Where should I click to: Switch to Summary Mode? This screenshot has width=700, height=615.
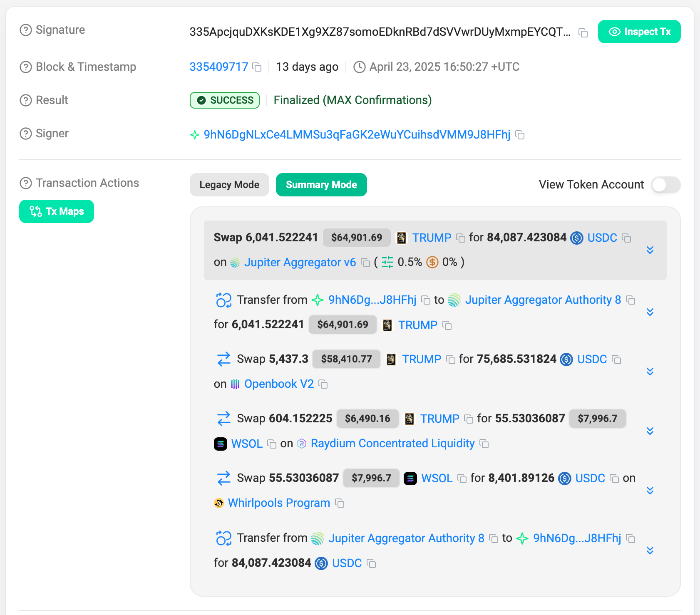pos(321,185)
